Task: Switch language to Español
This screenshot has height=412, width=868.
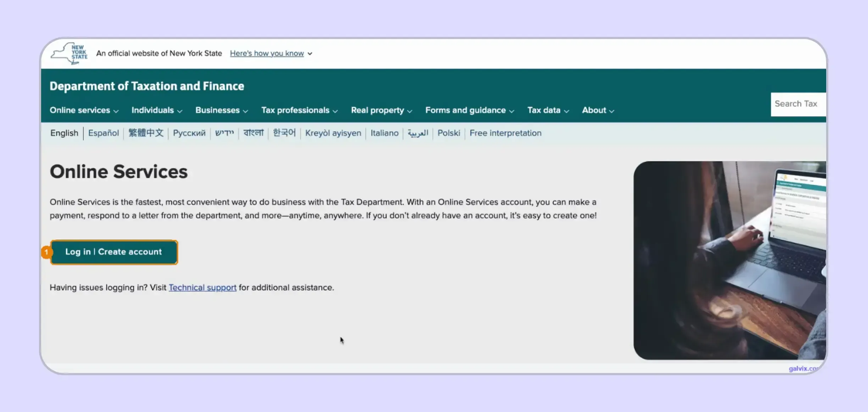Action: coord(104,133)
